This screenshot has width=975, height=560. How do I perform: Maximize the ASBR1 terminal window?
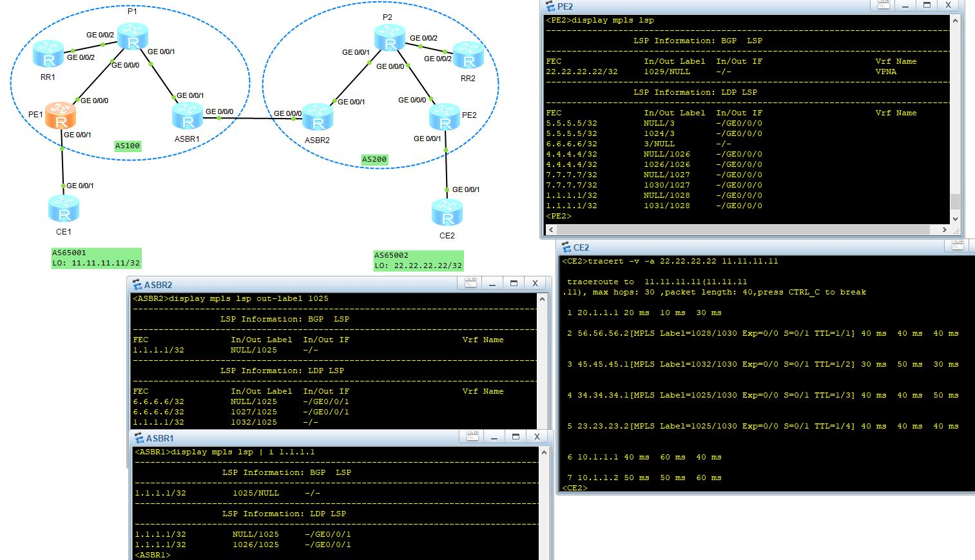tap(516, 437)
